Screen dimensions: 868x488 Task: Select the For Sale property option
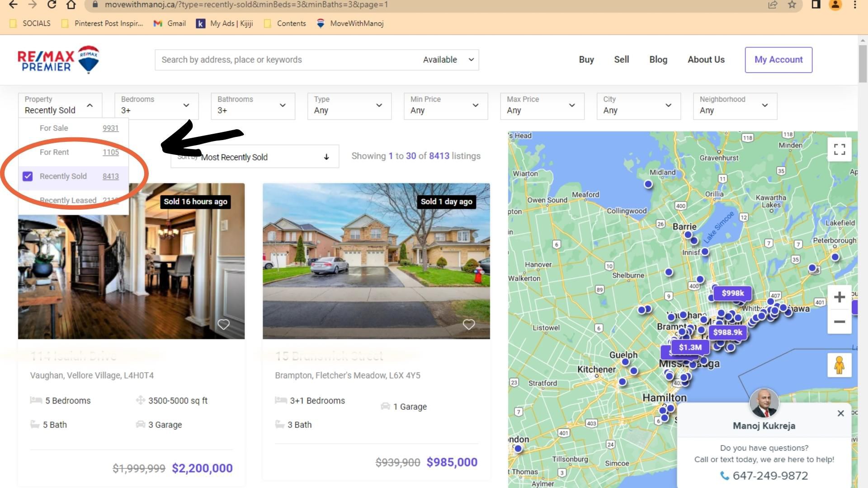point(54,128)
